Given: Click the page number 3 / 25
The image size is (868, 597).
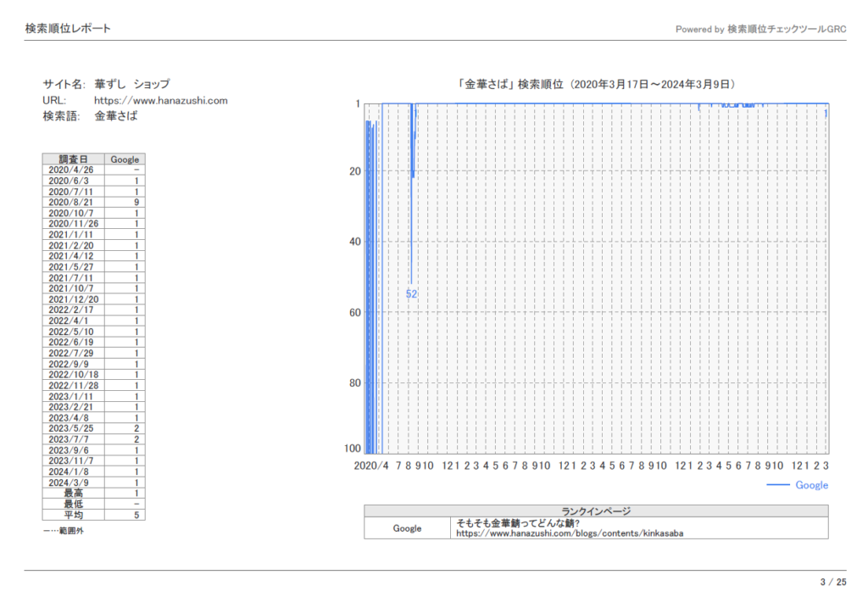Looking at the screenshot, I should 833,582.
